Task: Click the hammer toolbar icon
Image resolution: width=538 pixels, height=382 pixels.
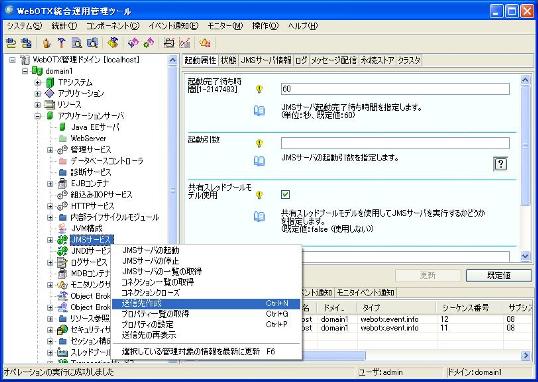Action: (x=61, y=43)
